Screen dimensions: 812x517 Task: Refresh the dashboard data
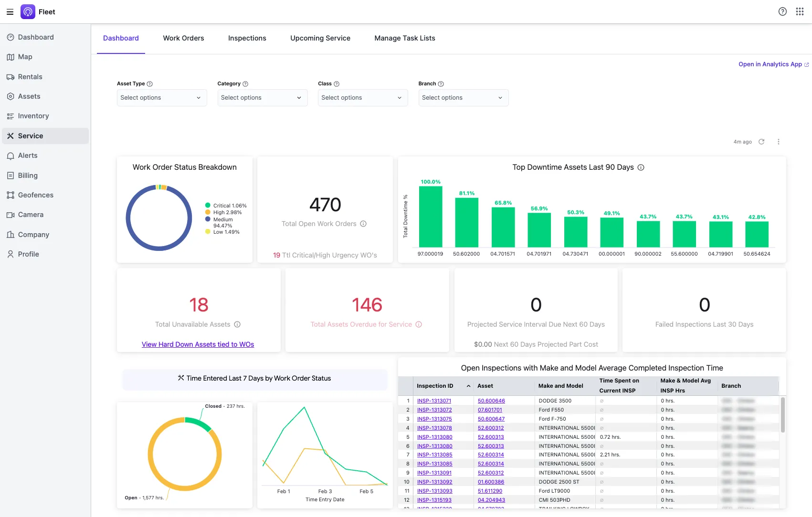pyautogui.click(x=761, y=142)
